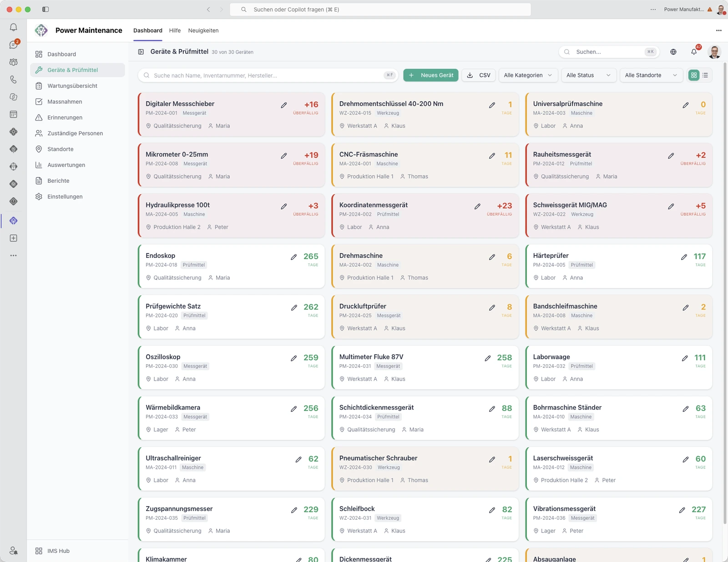Click Suchen oder Copilot fragen bar
Viewport: 728px width, 562px height.
tap(380, 9)
